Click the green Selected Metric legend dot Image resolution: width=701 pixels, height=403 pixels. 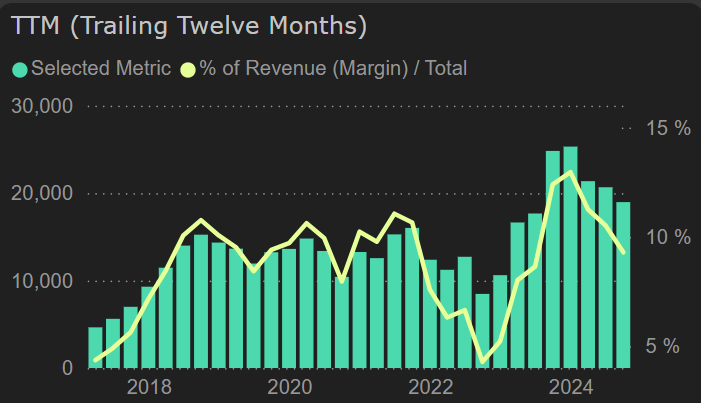(20, 69)
